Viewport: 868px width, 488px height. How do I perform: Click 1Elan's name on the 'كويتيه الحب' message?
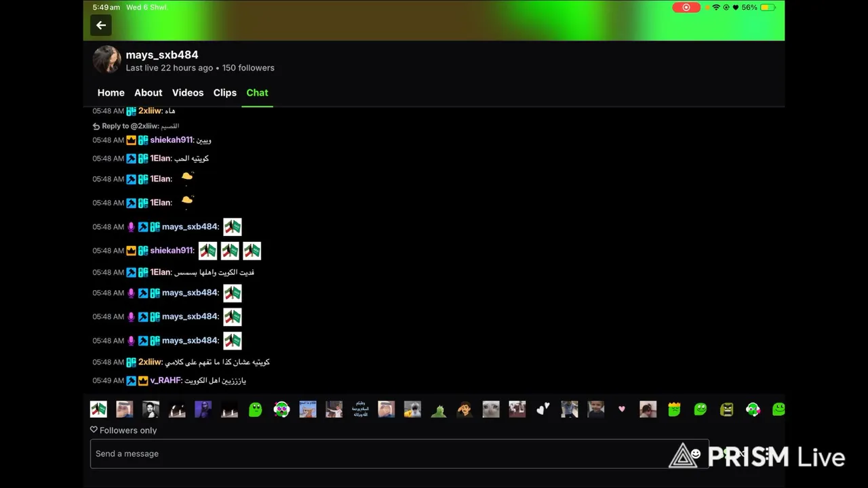(x=160, y=159)
